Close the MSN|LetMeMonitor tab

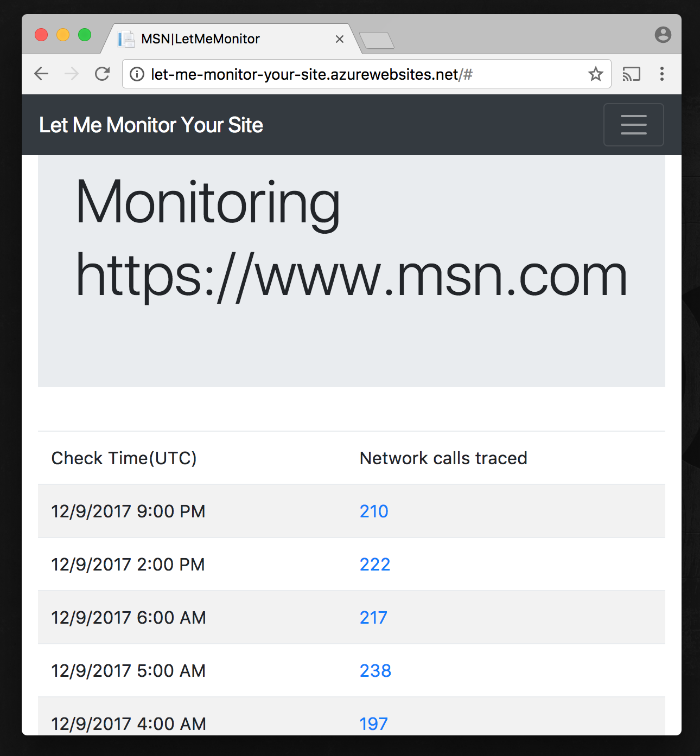(340, 39)
